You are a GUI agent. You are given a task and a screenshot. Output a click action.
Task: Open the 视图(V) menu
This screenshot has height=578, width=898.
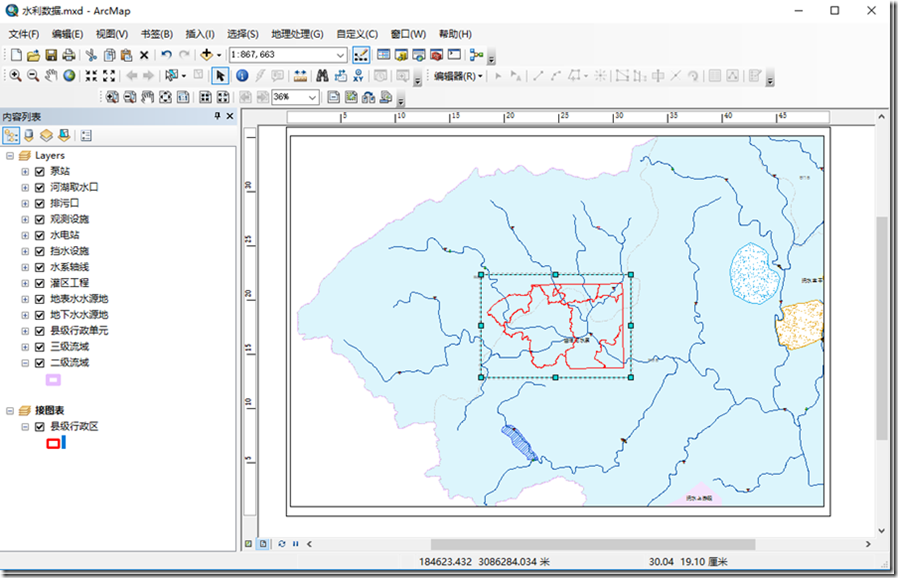tap(112, 34)
